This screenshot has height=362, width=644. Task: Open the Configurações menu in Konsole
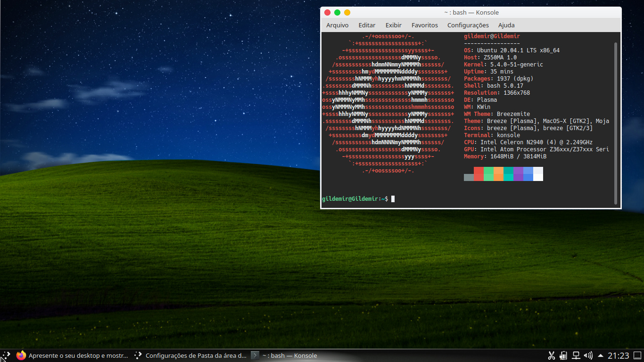click(x=468, y=25)
